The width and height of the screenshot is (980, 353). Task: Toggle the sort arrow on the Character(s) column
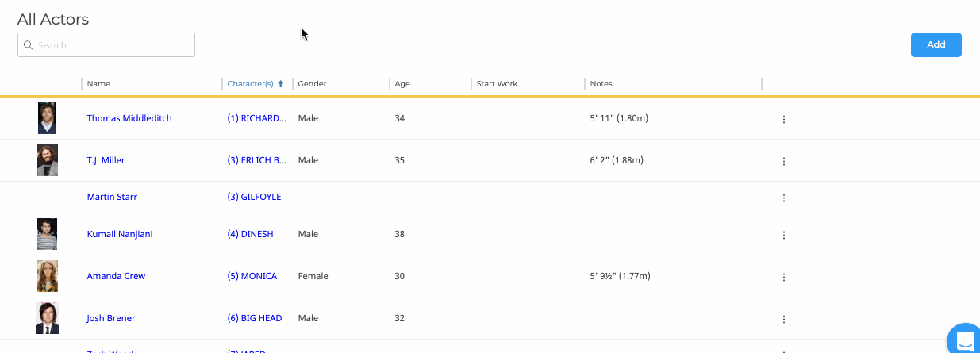tap(280, 84)
